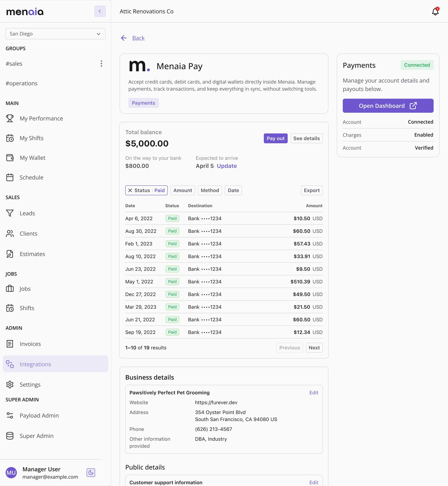This screenshot has height=486, width=448.
Task: Open the #operations group
Action: coord(22,83)
